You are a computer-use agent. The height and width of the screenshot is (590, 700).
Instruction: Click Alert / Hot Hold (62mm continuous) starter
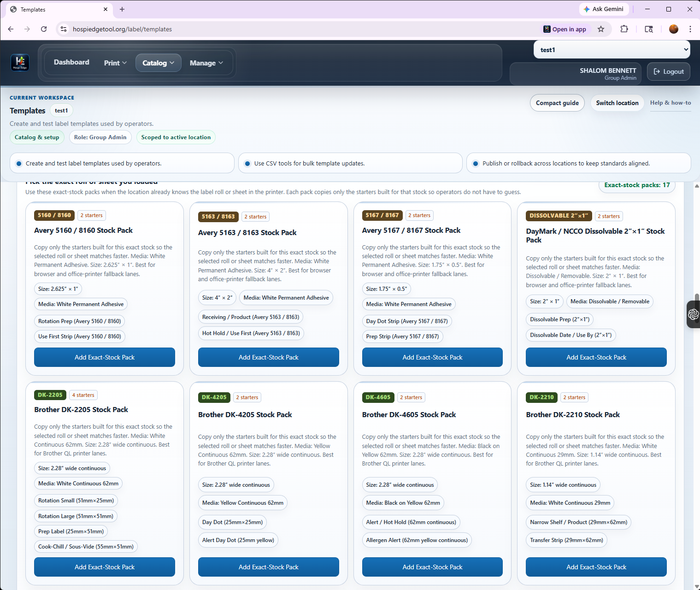(411, 522)
